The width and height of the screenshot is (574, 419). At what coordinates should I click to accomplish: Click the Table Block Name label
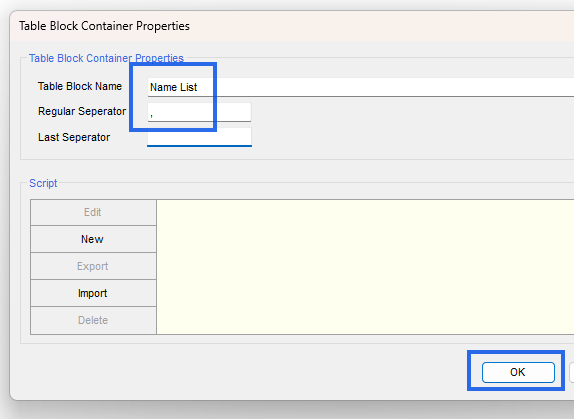tap(80, 86)
